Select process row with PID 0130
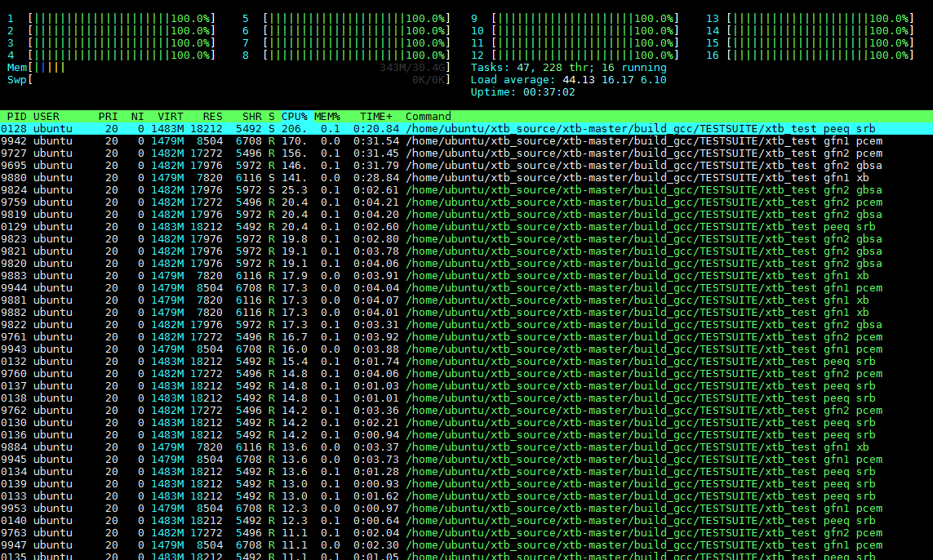This screenshot has height=560, width=933. [x=467, y=423]
